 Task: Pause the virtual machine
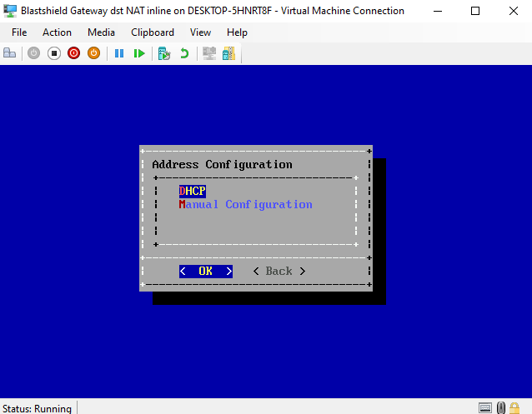119,53
